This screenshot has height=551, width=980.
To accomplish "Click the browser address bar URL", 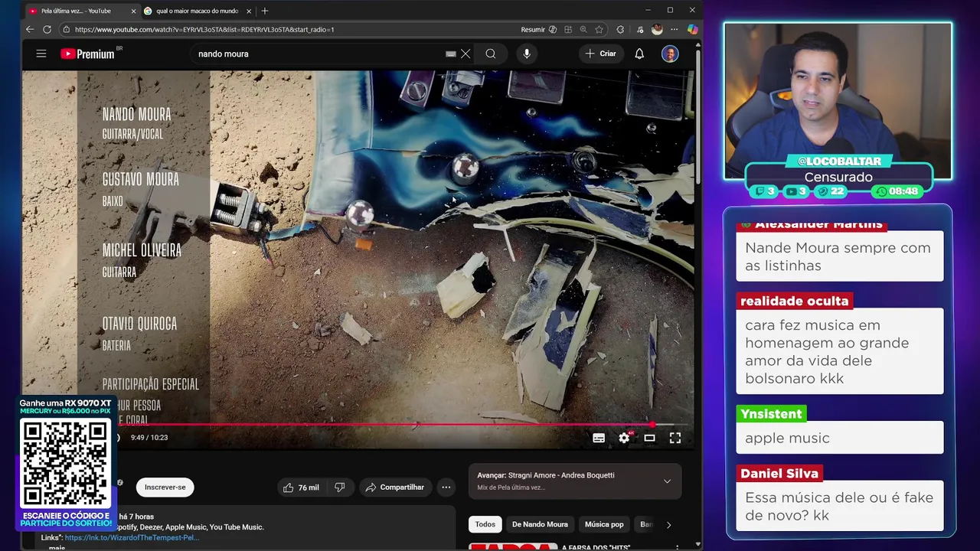I will click(x=204, y=29).
